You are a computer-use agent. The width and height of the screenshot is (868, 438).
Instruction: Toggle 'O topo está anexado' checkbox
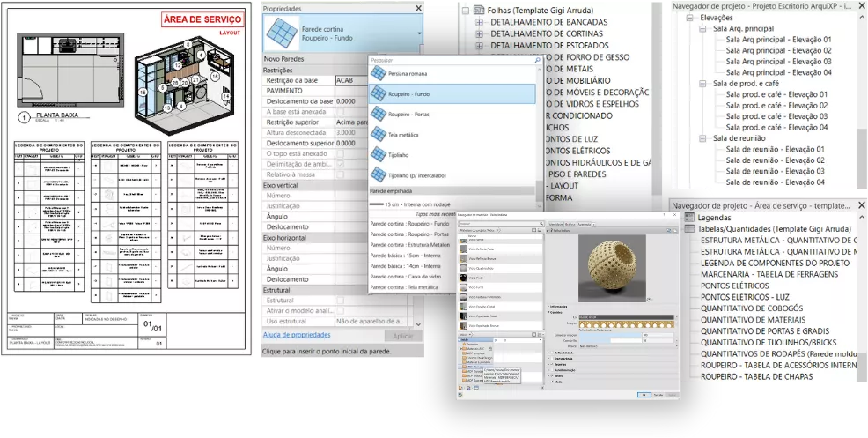[341, 152]
